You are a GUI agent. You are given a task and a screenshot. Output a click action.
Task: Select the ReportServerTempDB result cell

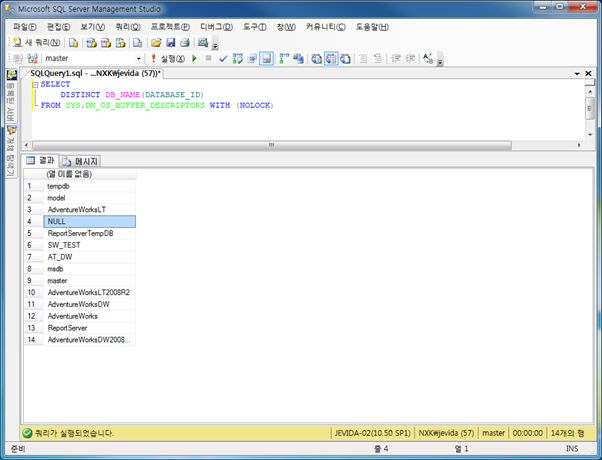tap(89, 233)
